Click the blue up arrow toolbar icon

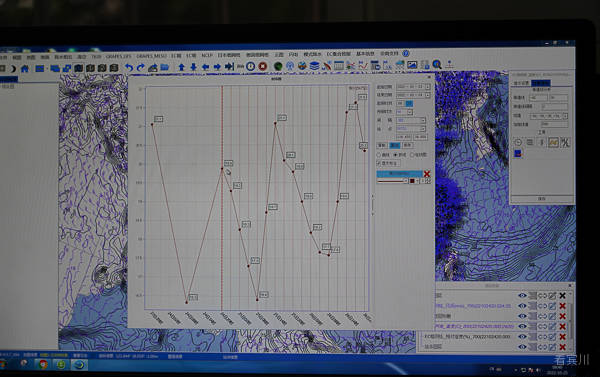tap(182, 67)
